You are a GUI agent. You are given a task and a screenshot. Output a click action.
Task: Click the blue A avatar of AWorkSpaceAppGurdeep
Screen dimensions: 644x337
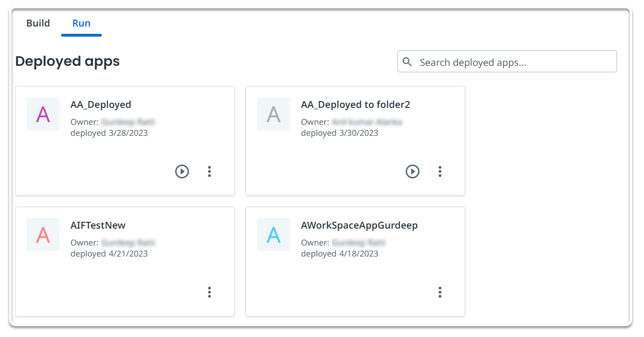274,235
